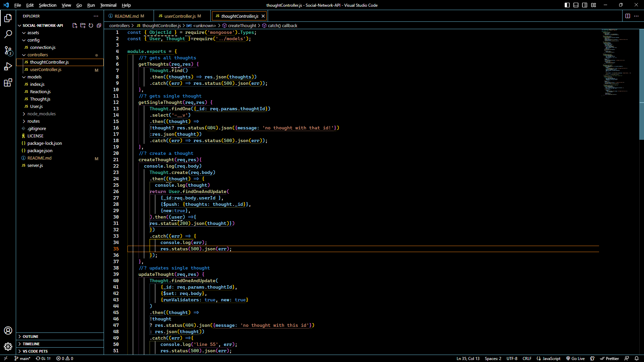The image size is (644, 362).
Task: Switch to the userController.js tab
Action: 180,16
